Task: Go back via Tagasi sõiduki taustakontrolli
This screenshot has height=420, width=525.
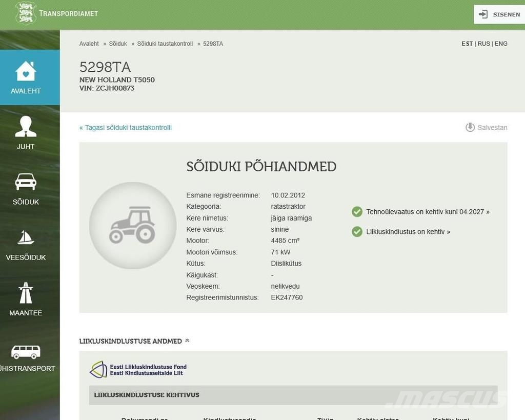Action: (x=126, y=128)
